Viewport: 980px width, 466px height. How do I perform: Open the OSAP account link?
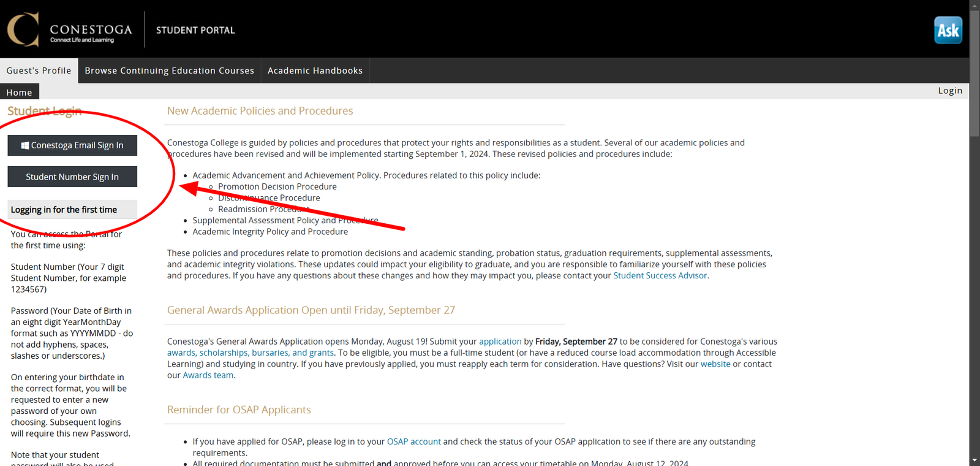click(414, 441)
